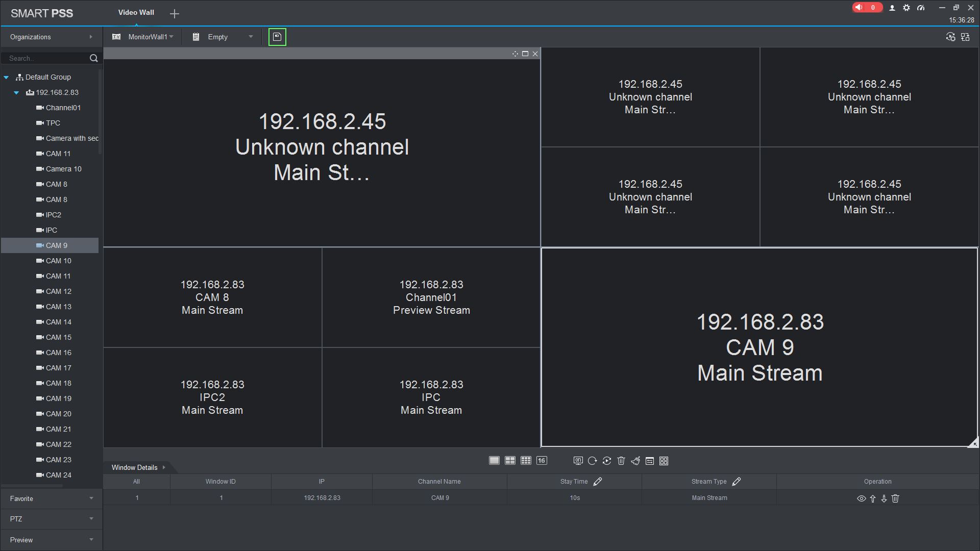Select CAM 15 in device tree
This screenshot has height=551, width=980.
coord(58,337)
